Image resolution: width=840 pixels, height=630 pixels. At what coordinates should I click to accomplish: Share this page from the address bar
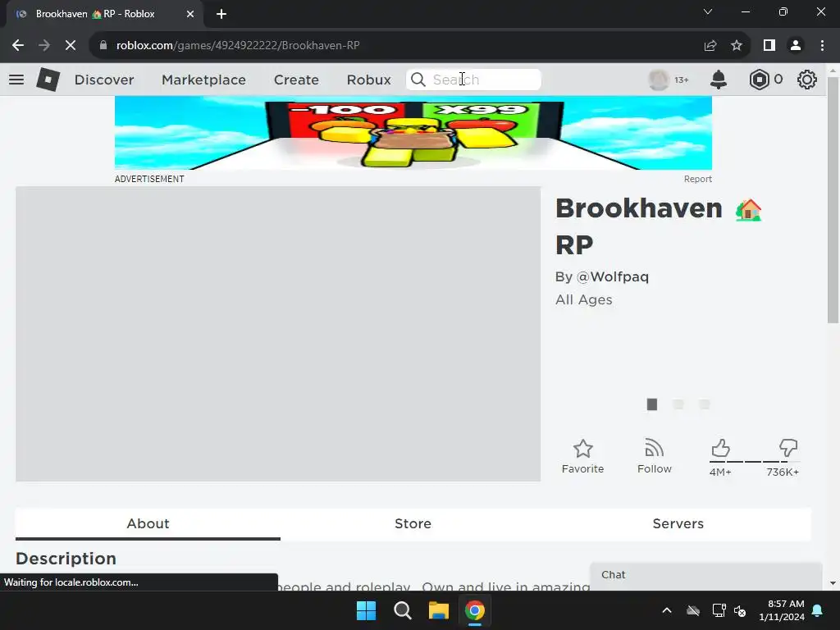click(710, 46)
